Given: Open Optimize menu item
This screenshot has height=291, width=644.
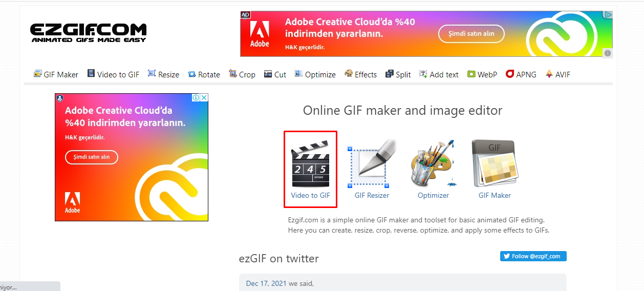Looking at the screenshot, I should pos(315,74).
